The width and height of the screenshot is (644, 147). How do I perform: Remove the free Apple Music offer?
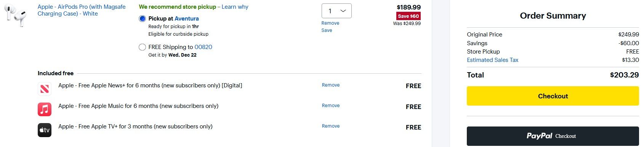[x=331, y=106]
